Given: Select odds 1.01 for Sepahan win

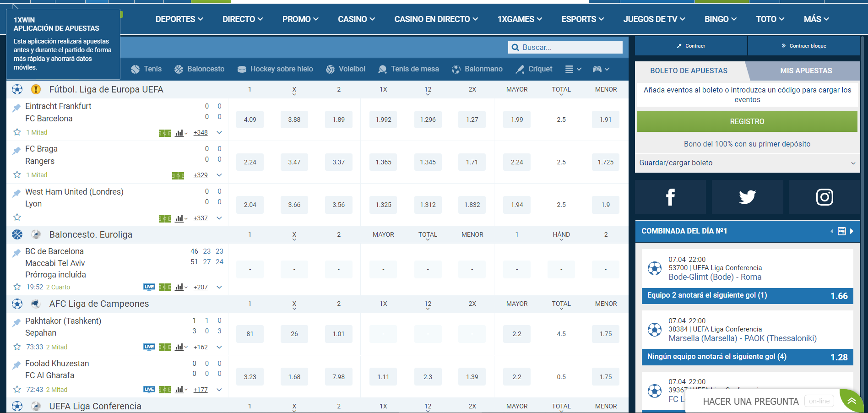Looking at the screenshot, I should click(339, 334).
